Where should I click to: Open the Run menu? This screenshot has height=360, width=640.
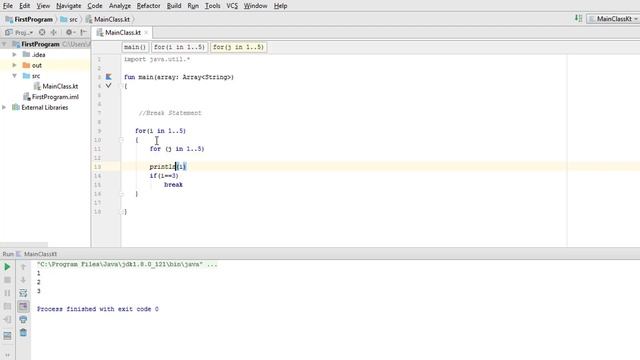(x=193, y=6)
